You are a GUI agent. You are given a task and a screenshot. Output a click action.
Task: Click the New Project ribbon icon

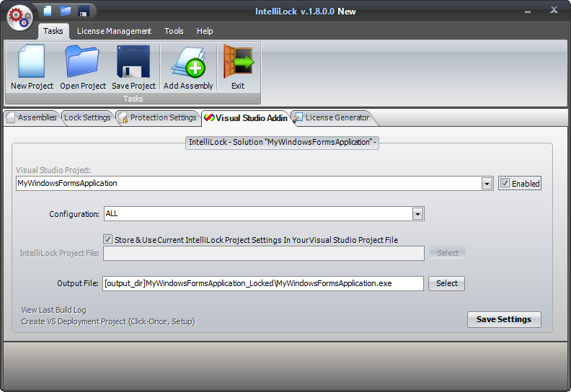click(x=32, y=63)
